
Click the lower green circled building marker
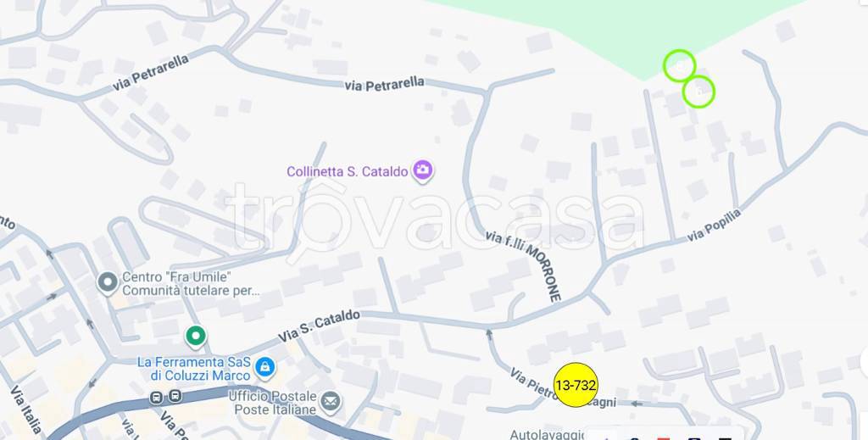pos(698,92)
